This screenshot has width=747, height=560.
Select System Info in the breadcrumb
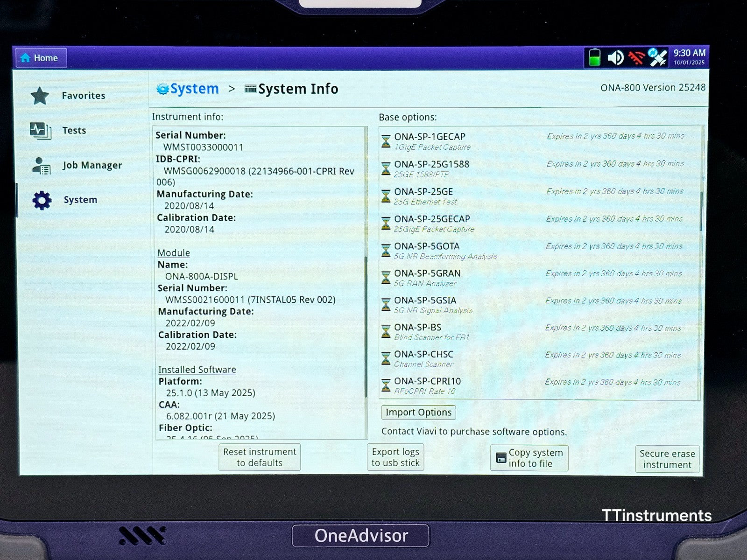298,89
